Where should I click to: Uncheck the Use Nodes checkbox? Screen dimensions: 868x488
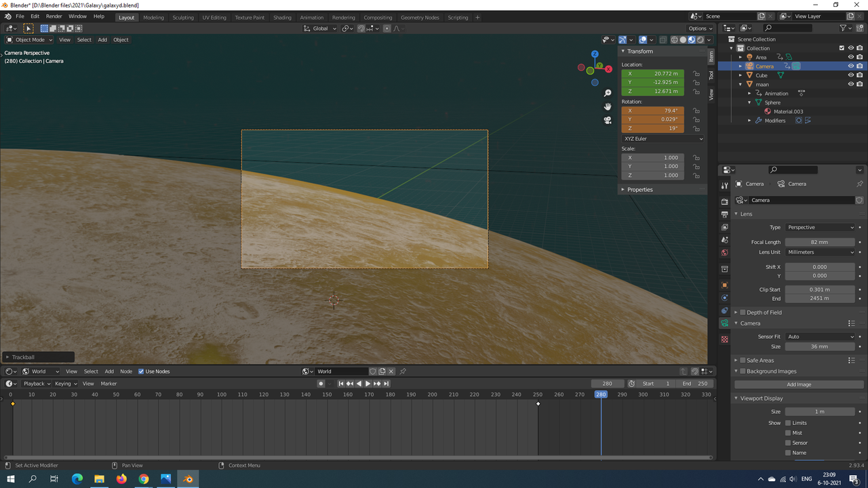click(141, 371)
